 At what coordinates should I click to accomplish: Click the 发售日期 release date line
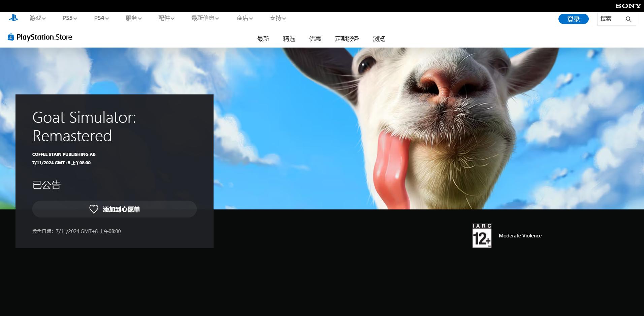[76, 231]
